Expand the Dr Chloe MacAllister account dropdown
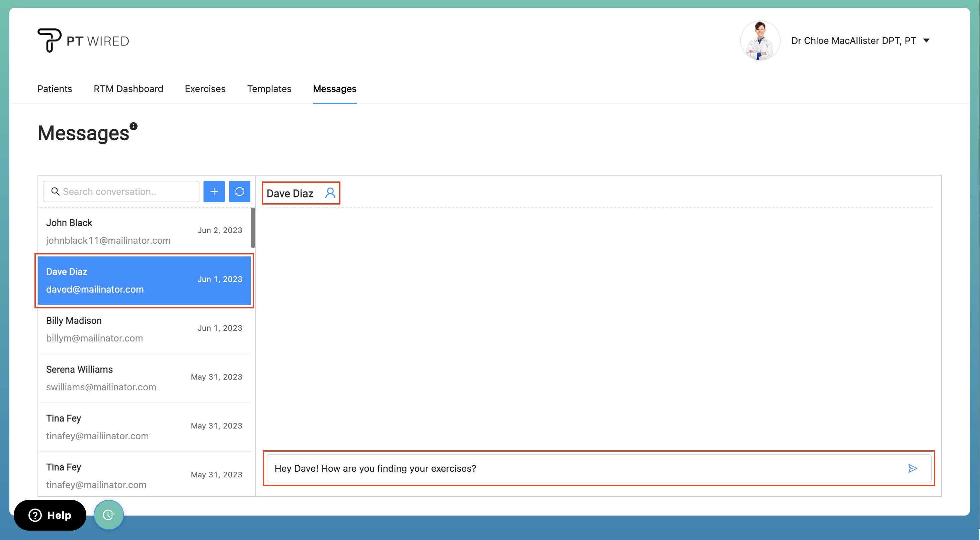Image resolution: width=980 pixels, height=540 pixels. (x=927, y=40)
